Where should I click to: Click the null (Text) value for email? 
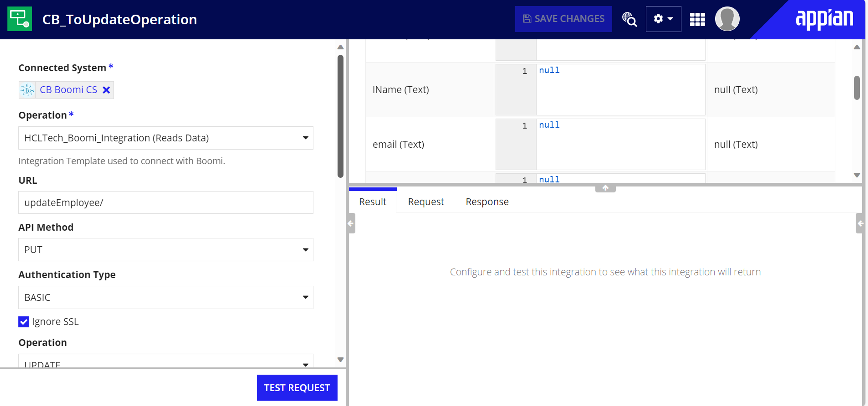tap(736, 144)
